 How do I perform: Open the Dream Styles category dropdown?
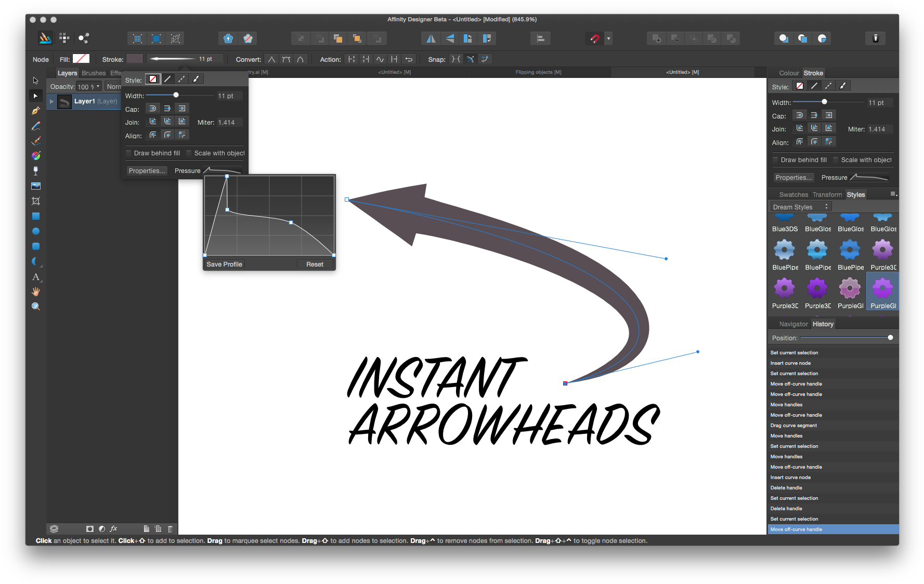coord(800,207)
